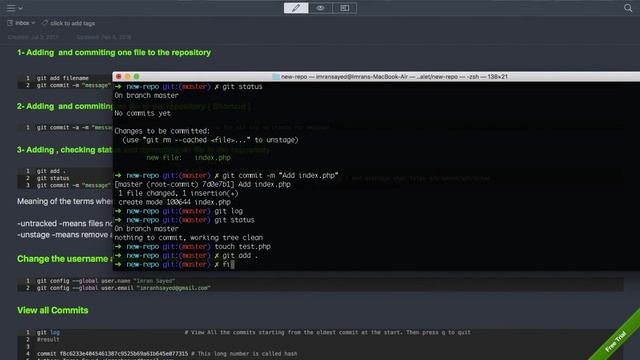The width and height of the screenshot is (640, 360).
Task: Click Meaning of the terms paragraph
Action: pyautogui.click(x=64, y=201)
